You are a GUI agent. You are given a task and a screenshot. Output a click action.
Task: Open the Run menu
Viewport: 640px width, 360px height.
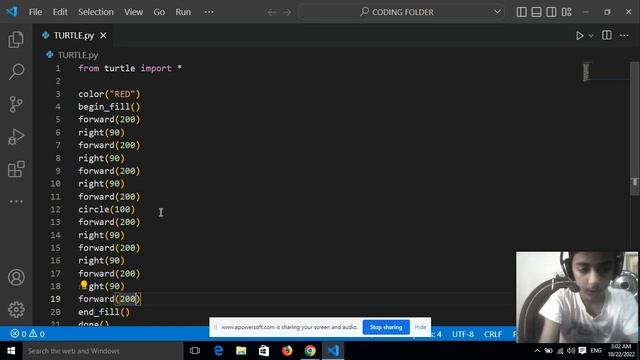183,12
